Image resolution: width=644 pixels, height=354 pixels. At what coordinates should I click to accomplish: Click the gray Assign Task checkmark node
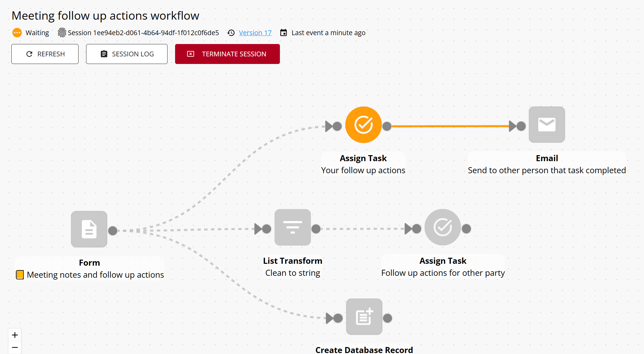pyautogui.click(x=443, y=227)
